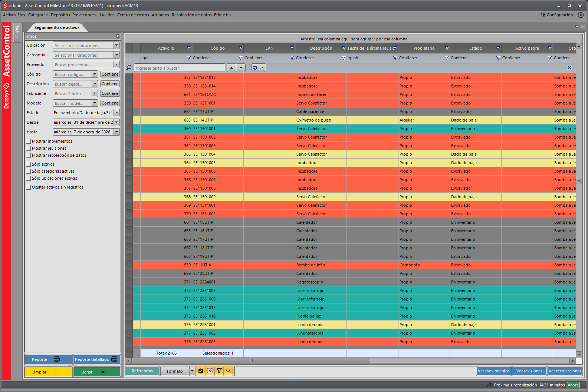Click the filter funnel in Código column header

(240, 48)
